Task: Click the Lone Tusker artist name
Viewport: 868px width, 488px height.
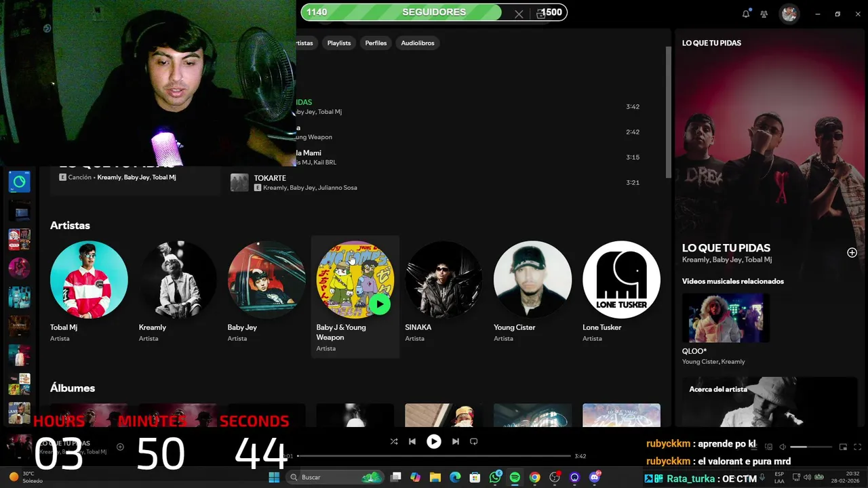Action: [x=601, y=327]
